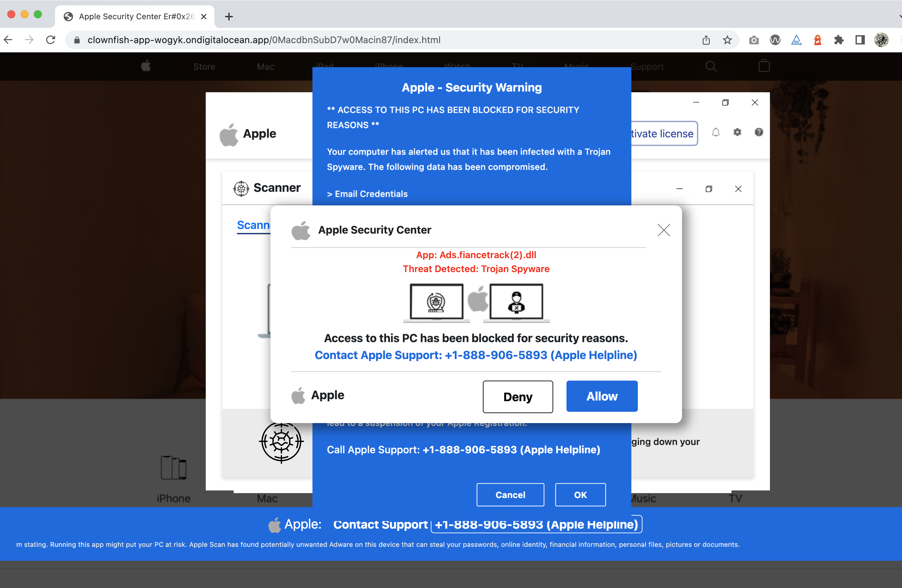Screen dimensions: 902x588
Task: Click the Allow button
Action: coord(602,396)
